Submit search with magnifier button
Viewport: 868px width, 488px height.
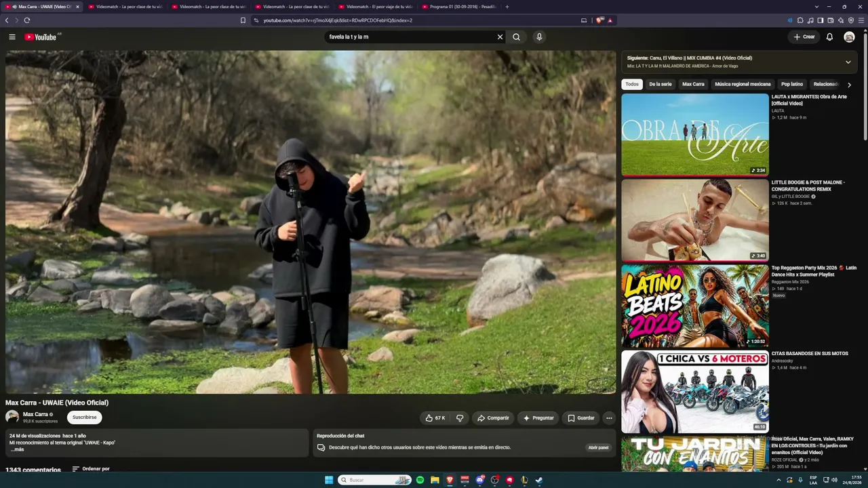tap(517, 37)
